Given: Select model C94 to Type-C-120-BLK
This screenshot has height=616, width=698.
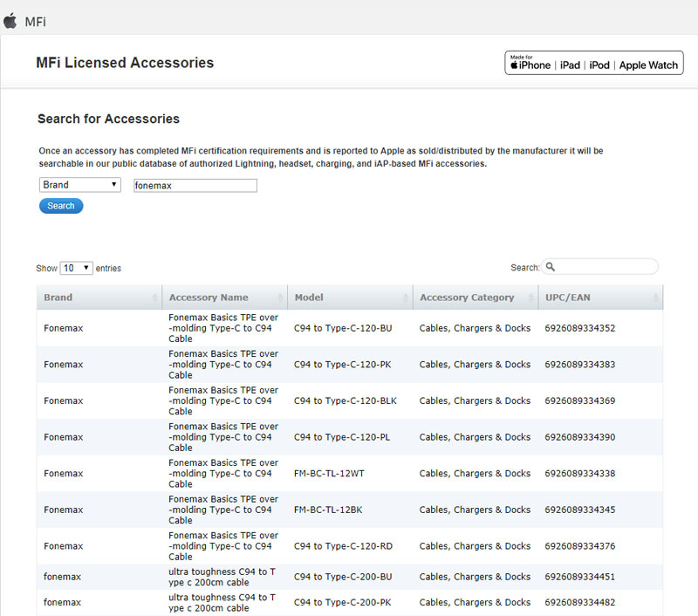Looking at the screenshot, I should pyautogui.click(x=345, y=400).
